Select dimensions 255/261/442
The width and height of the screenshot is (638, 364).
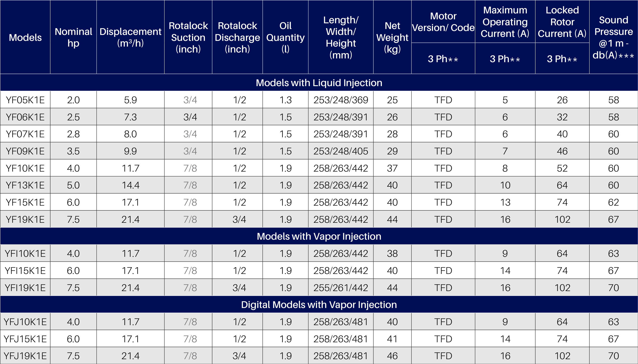click(341, 288)
